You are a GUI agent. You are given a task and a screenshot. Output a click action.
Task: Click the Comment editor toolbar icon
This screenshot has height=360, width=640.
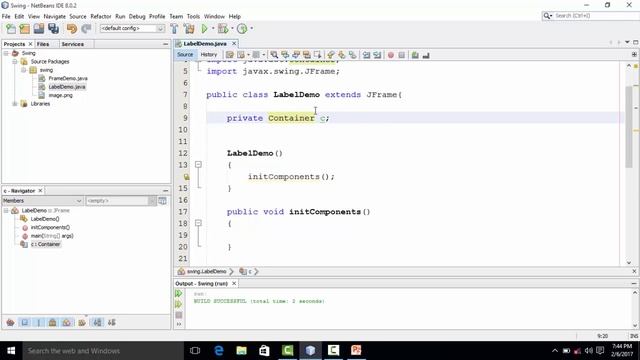[415, 55]
